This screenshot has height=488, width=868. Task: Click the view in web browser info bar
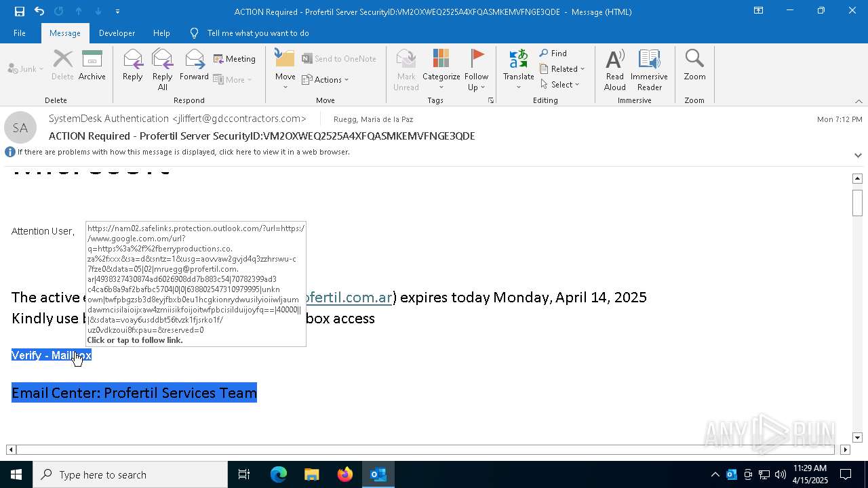(x=183, y=152)
